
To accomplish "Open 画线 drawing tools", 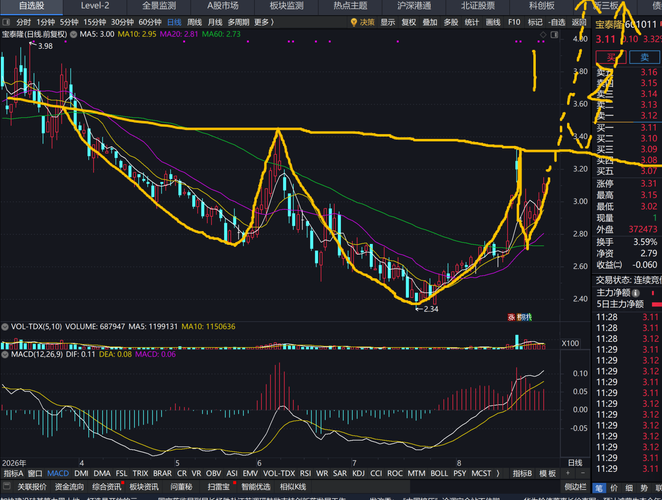I will pos(493,22).
